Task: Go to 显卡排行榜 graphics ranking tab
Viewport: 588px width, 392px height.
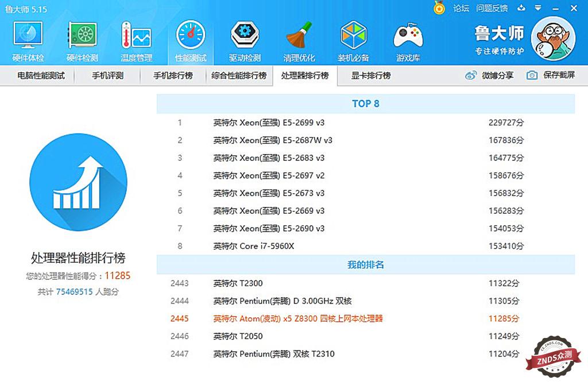Action: 371,75
